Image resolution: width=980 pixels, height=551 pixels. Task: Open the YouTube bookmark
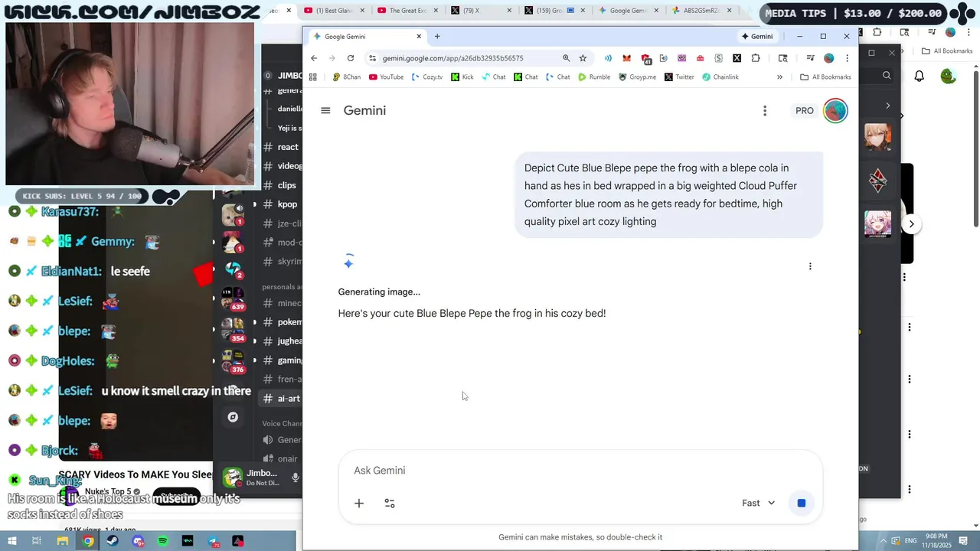(x=386, y=77)
